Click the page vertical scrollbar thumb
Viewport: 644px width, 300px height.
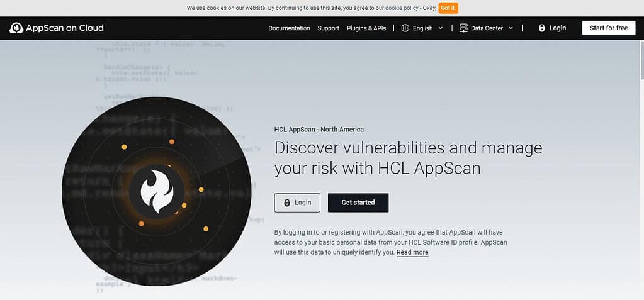coord(641,60)
